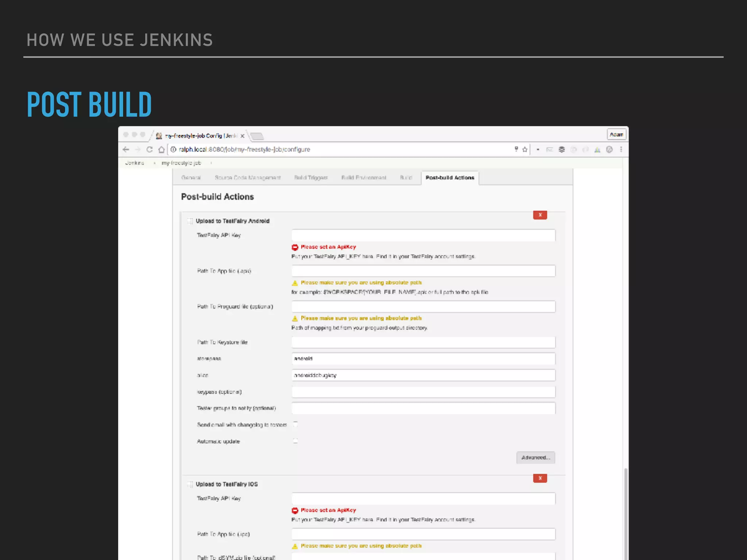Click the Path To Proguard file field
747x560 pixels.
(423, 307)
